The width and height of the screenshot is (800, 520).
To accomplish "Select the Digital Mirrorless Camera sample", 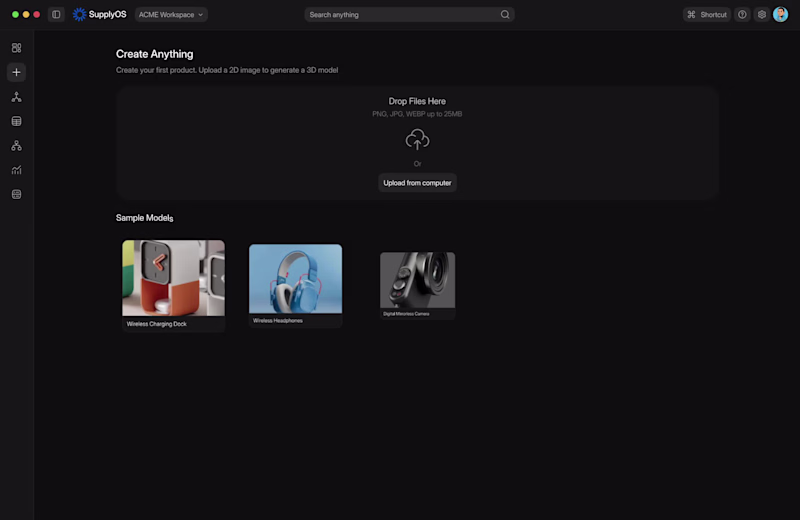I will (417, 285).
